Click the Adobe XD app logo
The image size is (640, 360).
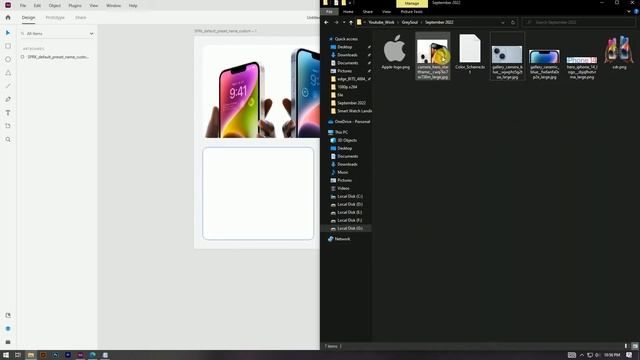[x=8, y=5]
